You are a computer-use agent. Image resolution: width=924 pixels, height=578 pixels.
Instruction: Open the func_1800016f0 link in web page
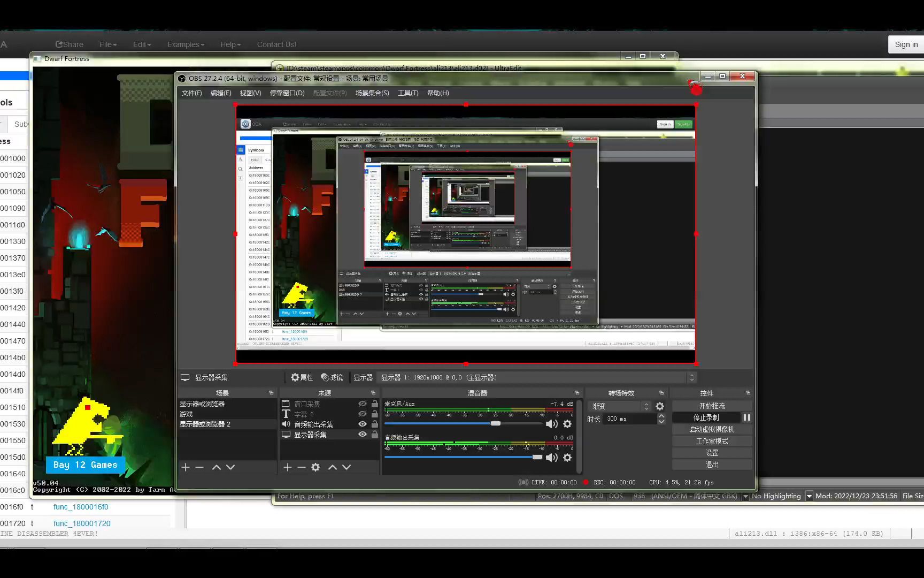click(x=81, y=507)
